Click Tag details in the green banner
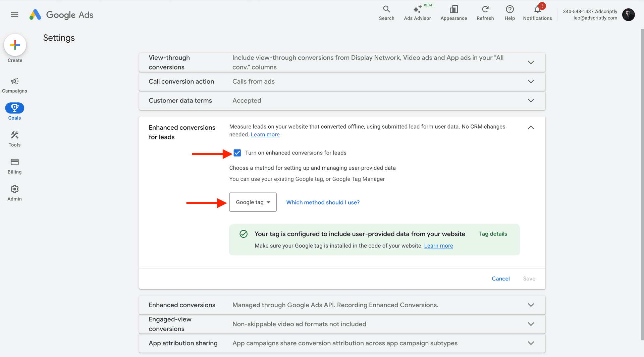 tap(493, 234)
